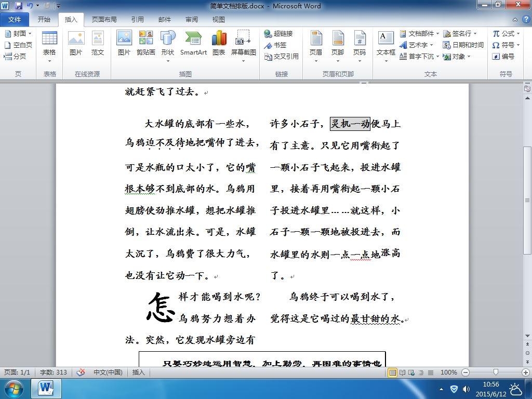The width and height of the screenshot is (532, 399).
Task: Click the zoom slider handle
Action: click(496, 373)
